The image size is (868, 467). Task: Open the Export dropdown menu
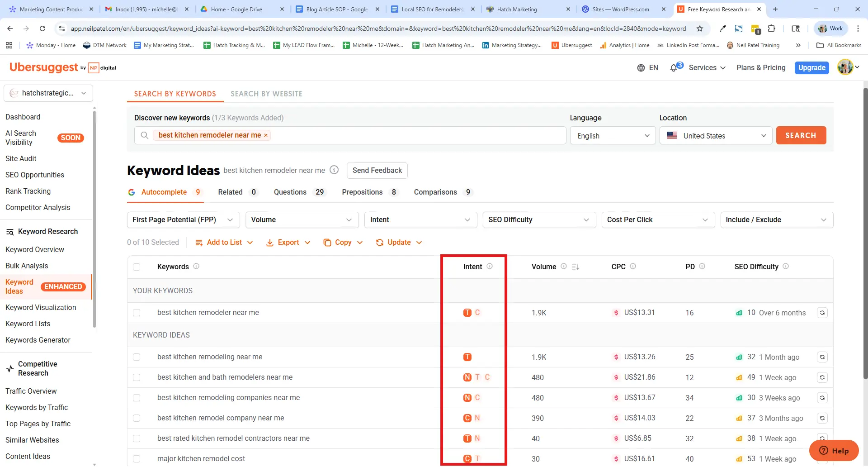point(288,243)
